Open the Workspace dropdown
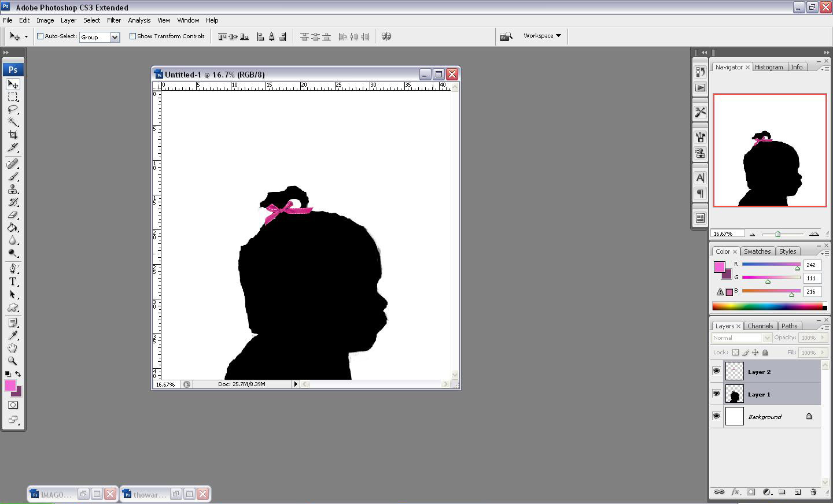833x504 pixels. [x=541, y=35]
